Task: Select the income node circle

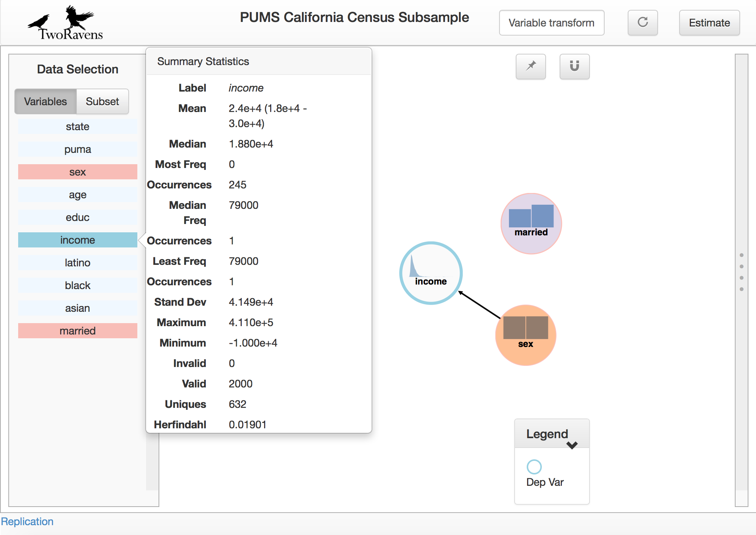Action: coord(431,273)
